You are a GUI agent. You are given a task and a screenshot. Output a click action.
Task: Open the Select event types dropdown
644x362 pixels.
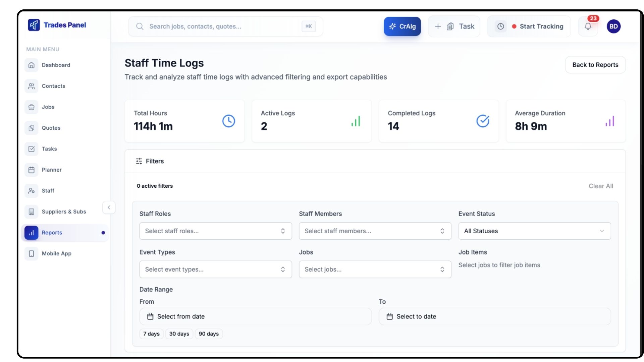215,269
